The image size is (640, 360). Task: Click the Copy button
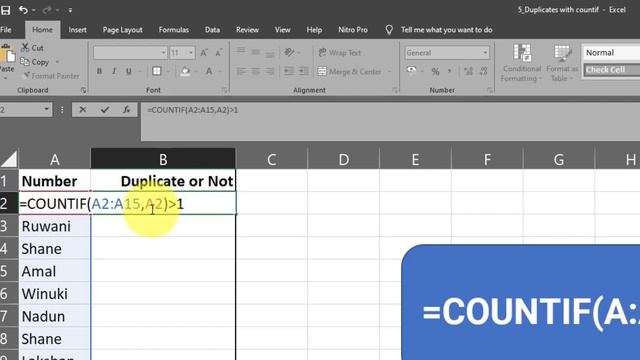click(35, 62)
